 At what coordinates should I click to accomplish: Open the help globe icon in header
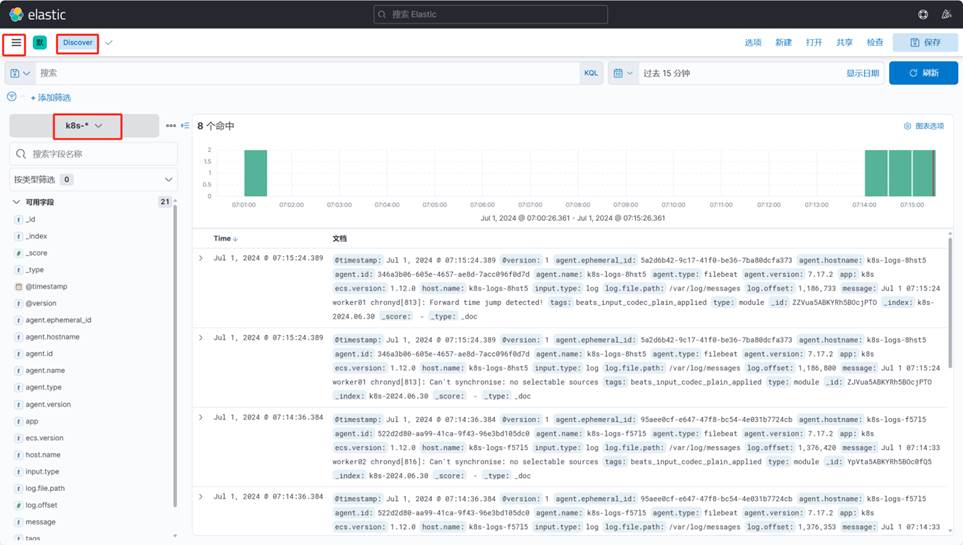pos(923,14)
